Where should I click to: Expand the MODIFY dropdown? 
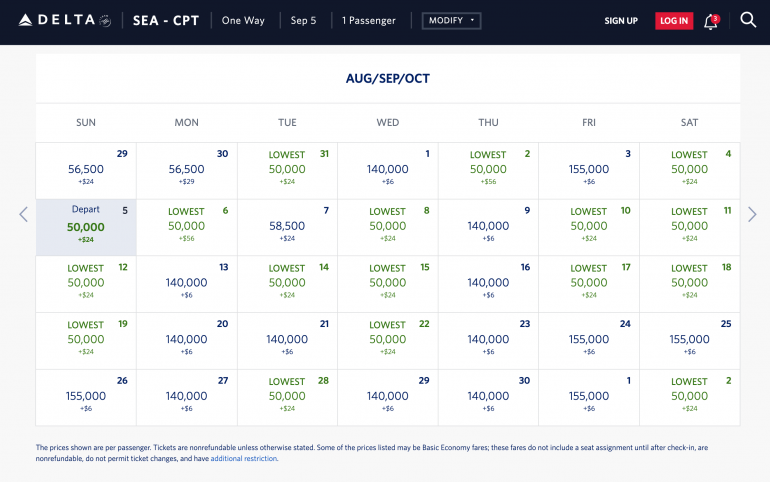coord(452,20)
